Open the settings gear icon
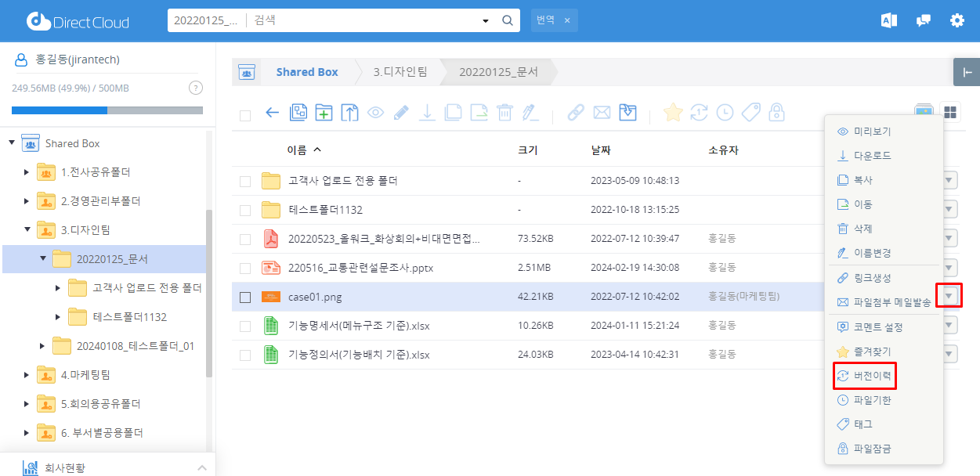This screenshot has width=980, height=476. point(957,20)
